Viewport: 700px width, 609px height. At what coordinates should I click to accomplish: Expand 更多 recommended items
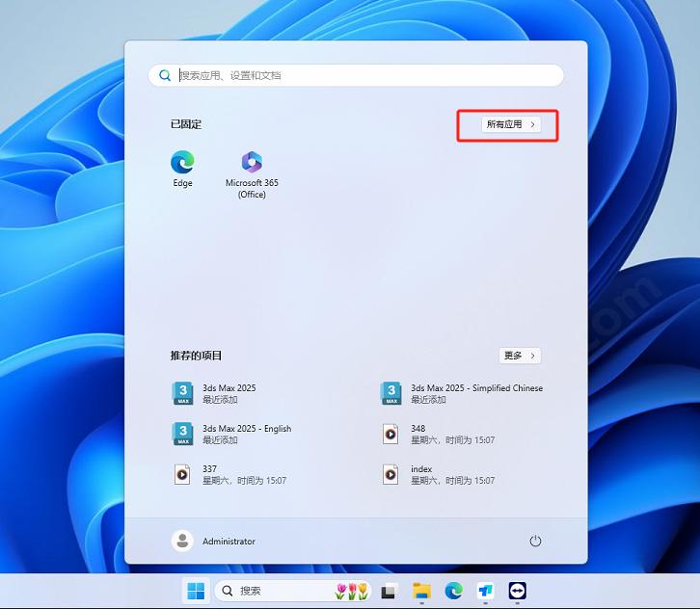pos(520,356)
